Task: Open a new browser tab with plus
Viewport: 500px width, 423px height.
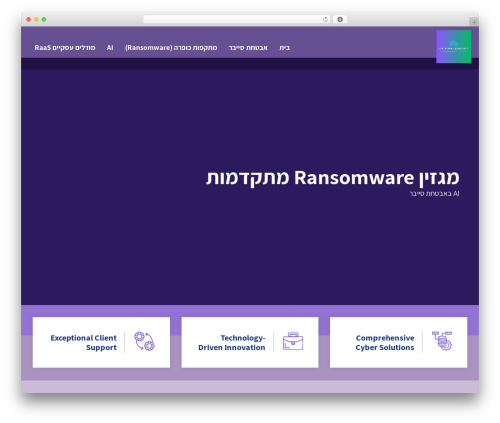Action: [x=474, y=22]
